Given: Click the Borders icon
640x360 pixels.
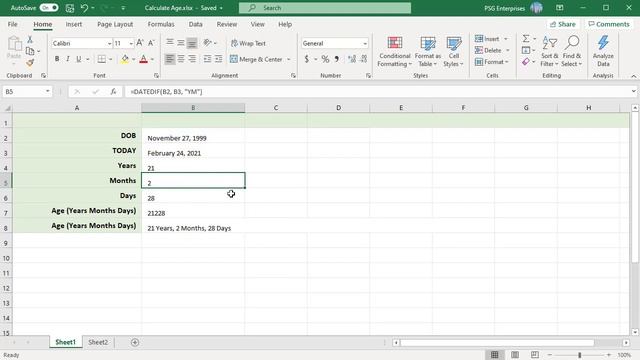Looking at the screenshot, I should pyautogui.click(x=102, y=59).
